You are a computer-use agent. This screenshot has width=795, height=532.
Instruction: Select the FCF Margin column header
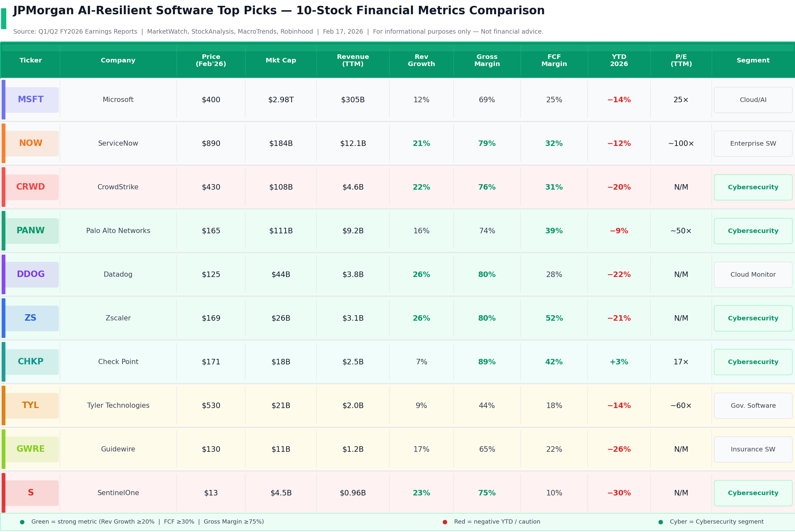coord(554,61)
